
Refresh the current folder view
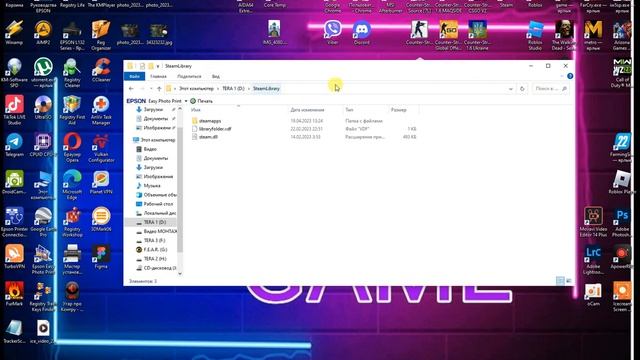pyautogui.click(x=522, y=89)
